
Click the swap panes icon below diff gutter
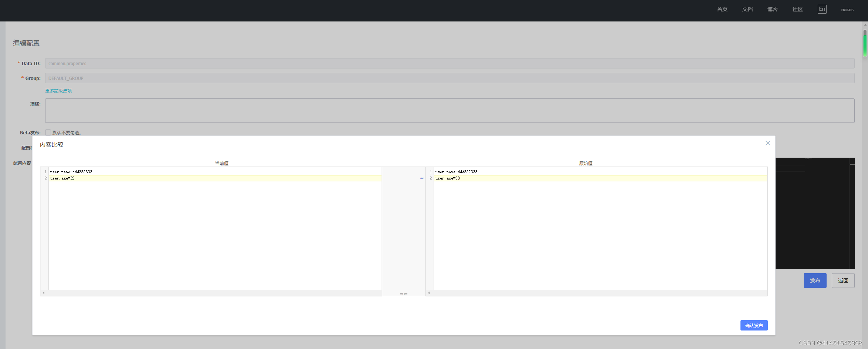(403, 294)
